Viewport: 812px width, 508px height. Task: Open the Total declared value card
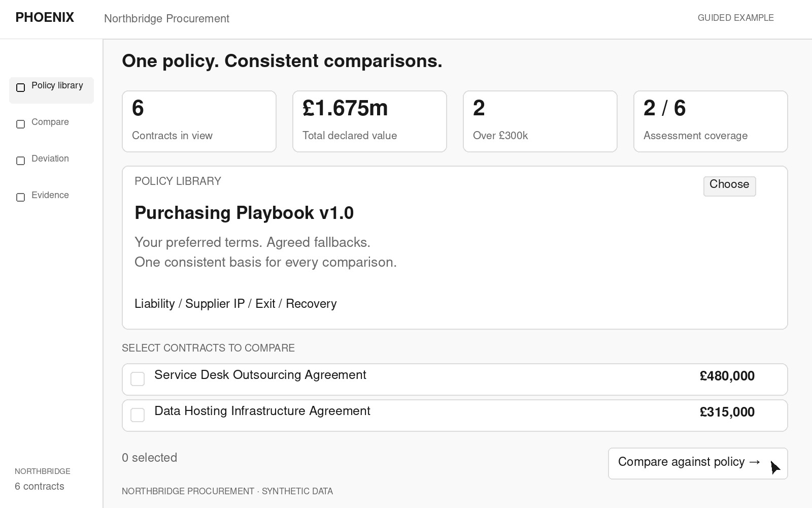click(369, 121)
